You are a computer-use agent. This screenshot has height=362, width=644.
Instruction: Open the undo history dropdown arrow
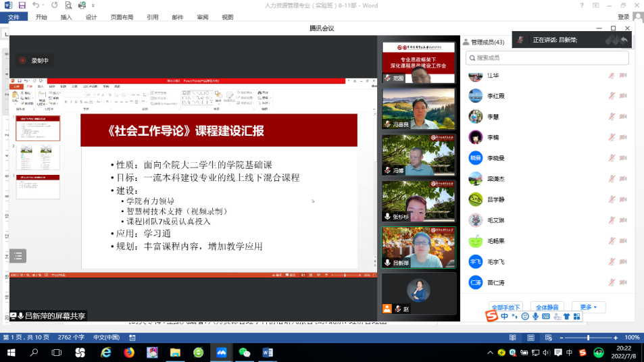(x=44, y=5)
